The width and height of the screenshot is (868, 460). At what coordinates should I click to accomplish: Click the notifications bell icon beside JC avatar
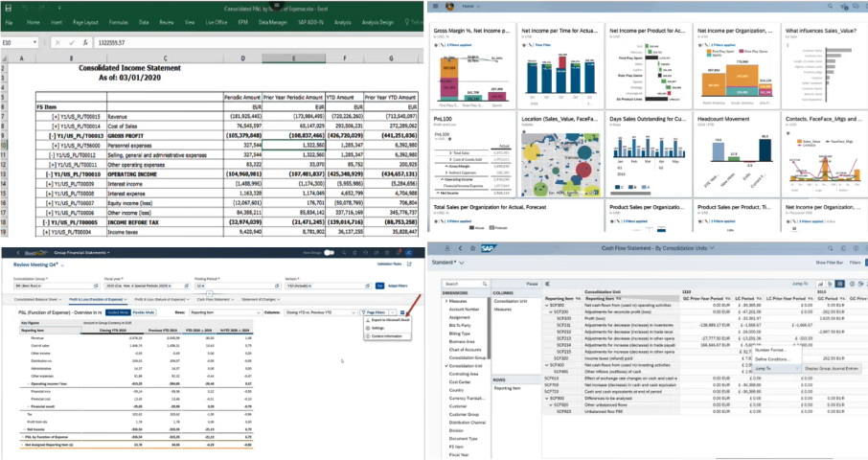pos(398,252)
